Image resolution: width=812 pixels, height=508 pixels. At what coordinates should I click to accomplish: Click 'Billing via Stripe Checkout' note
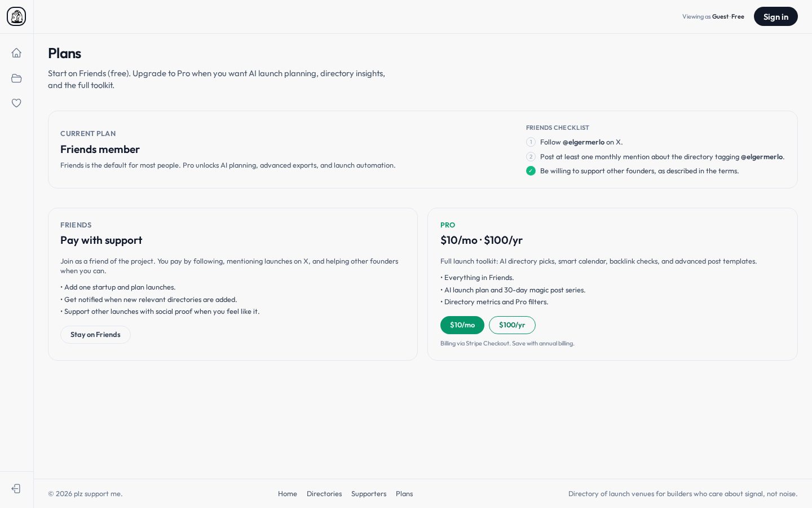507,343
